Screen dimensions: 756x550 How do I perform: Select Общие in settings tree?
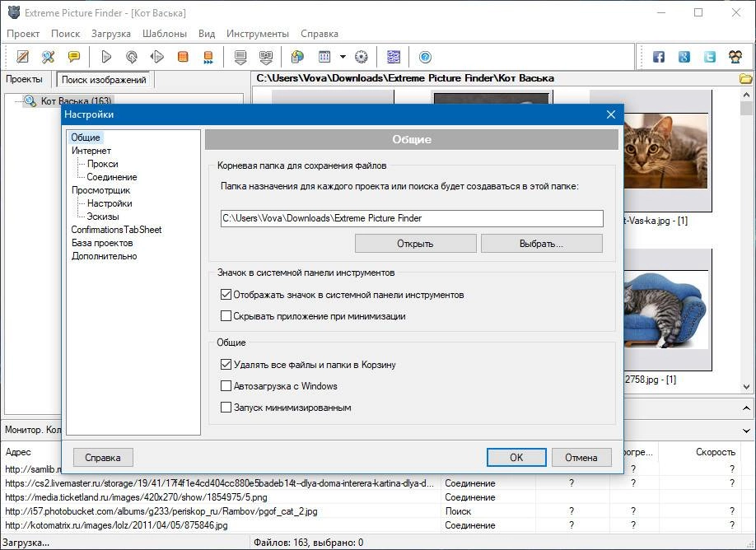click(86, 137)
